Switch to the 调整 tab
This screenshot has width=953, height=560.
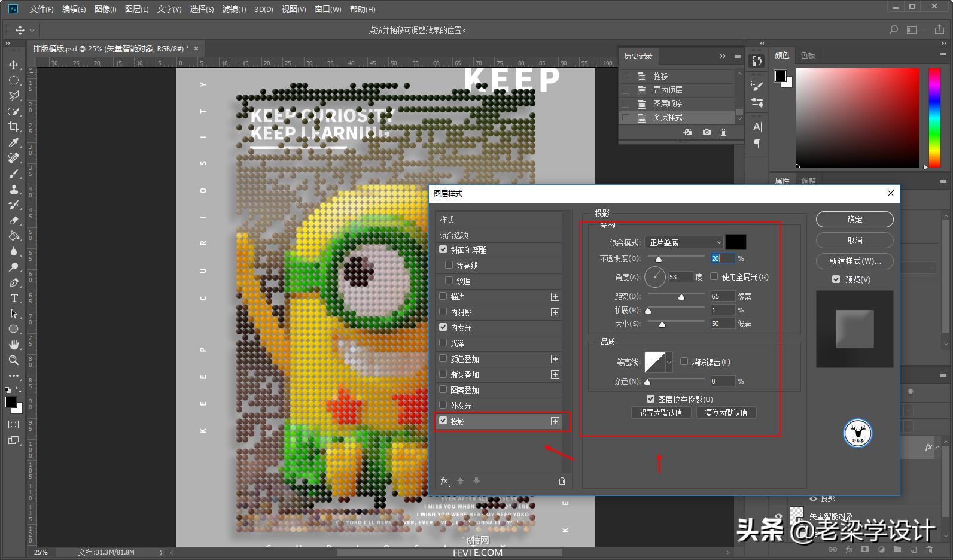[x=808, y=181]
